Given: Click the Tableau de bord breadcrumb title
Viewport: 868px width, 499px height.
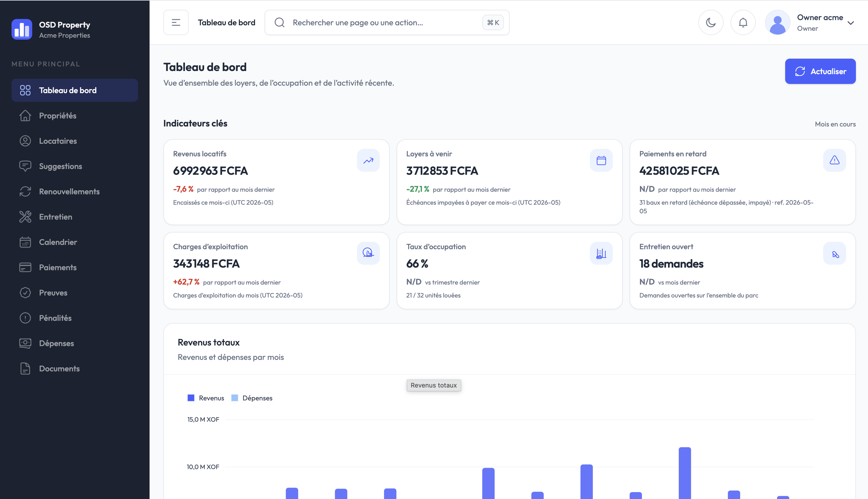Looking at the screenshot, I should click(x=227, y=23).
